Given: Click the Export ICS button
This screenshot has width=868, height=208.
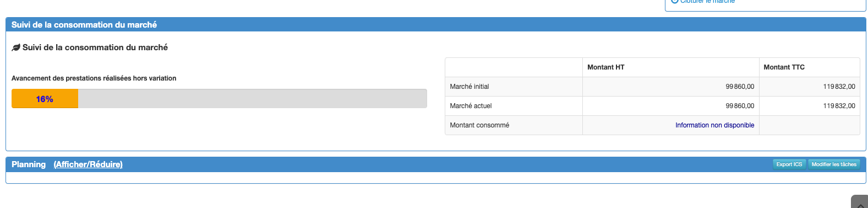Looking at the screenshot, I should click(789, 164).
